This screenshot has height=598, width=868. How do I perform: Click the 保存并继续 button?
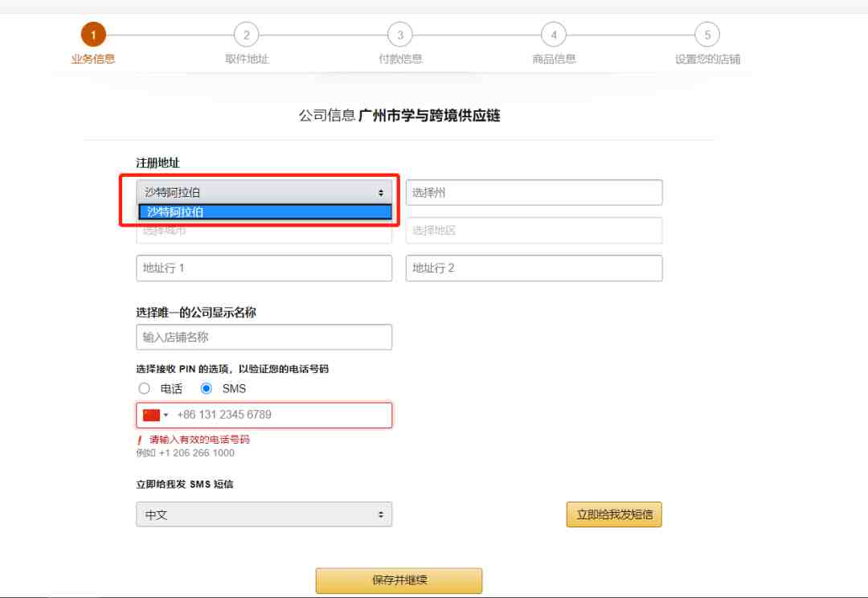[399, 580]
